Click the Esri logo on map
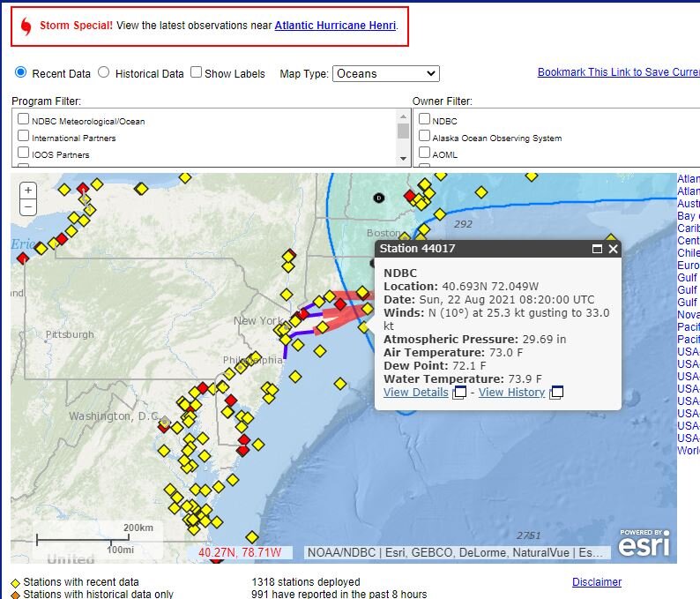Viewport: 700px width, 599px height. 644,543
